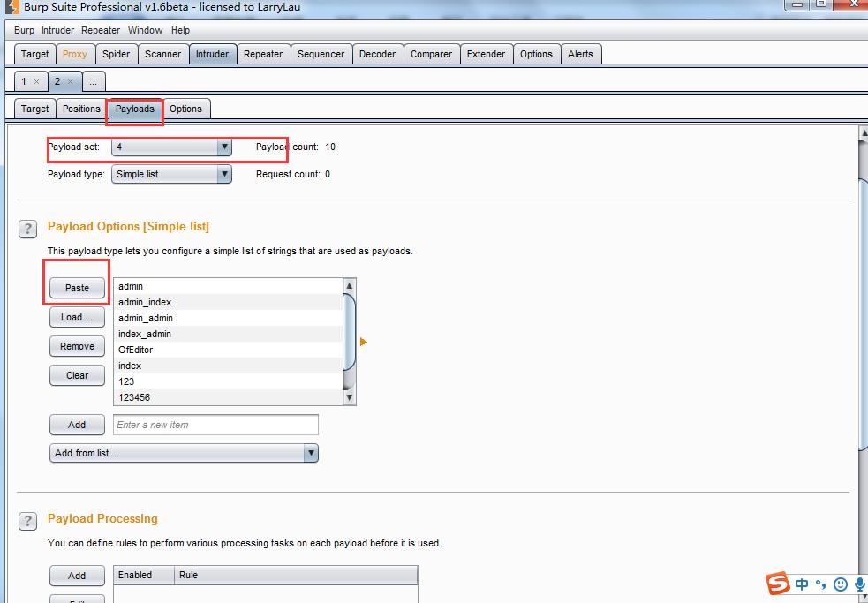
Task: Open Intruder sub-tab Target
Action: click(34, 109)
